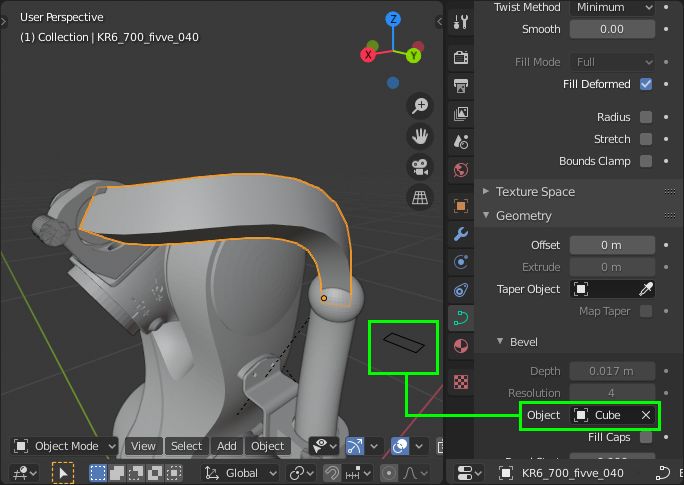
Task: Open the Object Data curve tab
Action: coord(461,318)
